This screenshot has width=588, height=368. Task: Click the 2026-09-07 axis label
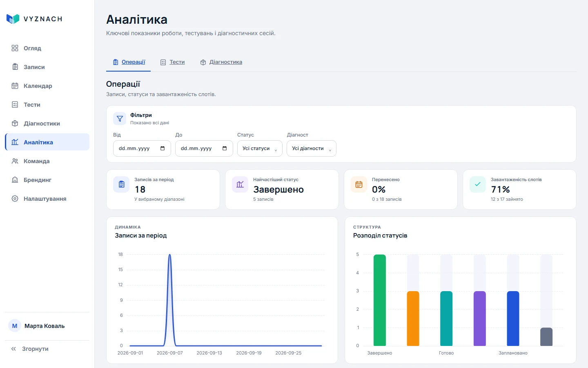tap(170, 353)
